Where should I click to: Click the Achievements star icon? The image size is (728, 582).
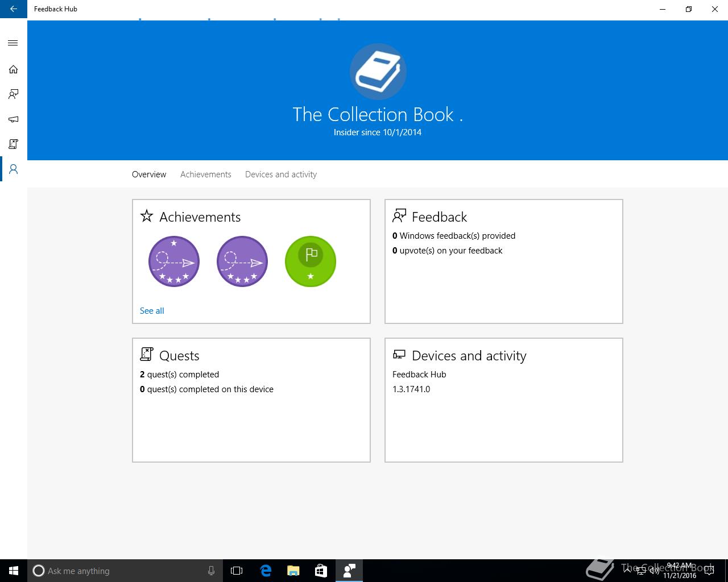pyautogui.click(x=147, y=216)
